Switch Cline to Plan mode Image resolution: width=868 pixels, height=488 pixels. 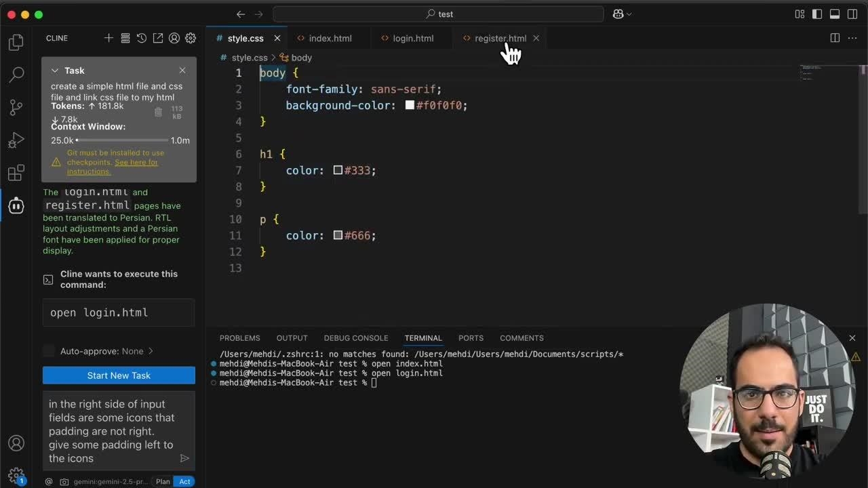(163, 481)
